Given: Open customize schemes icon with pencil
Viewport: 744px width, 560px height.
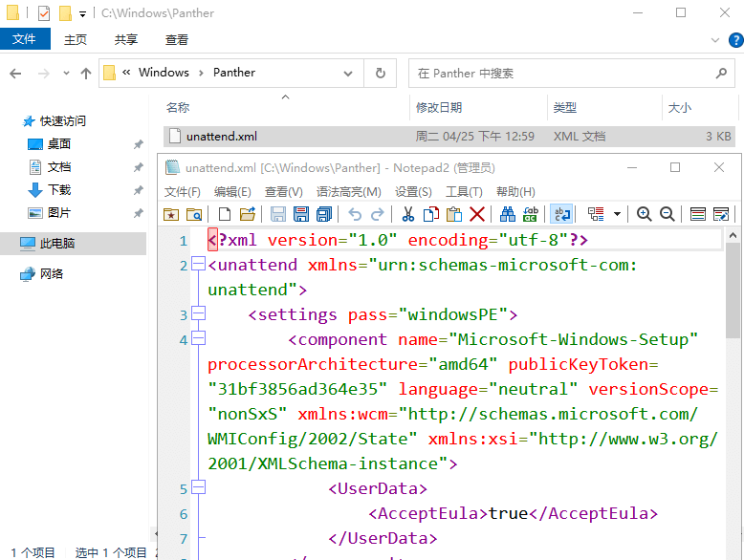Looking at the screenshot, I should [x=721, y=214].
